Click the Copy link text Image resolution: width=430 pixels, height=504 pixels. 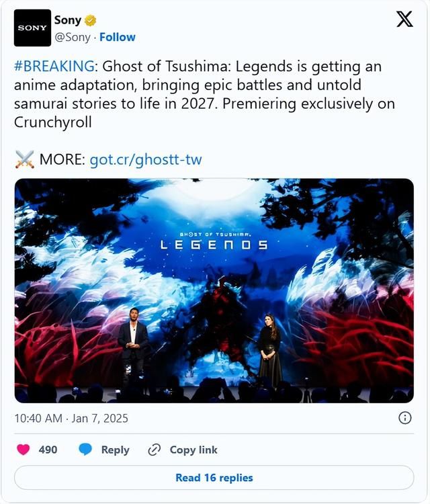point(193,450)
